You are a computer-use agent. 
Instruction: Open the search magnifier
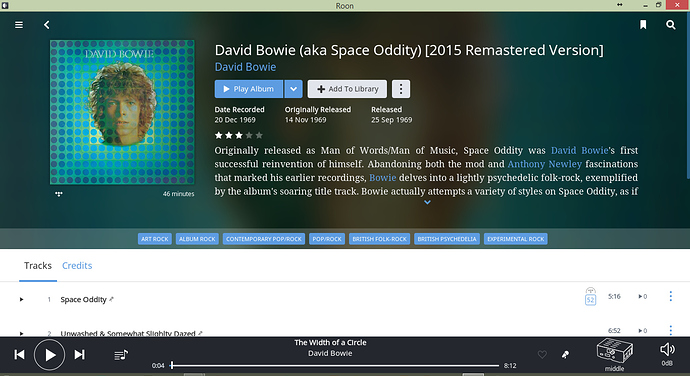pos(671,25)
